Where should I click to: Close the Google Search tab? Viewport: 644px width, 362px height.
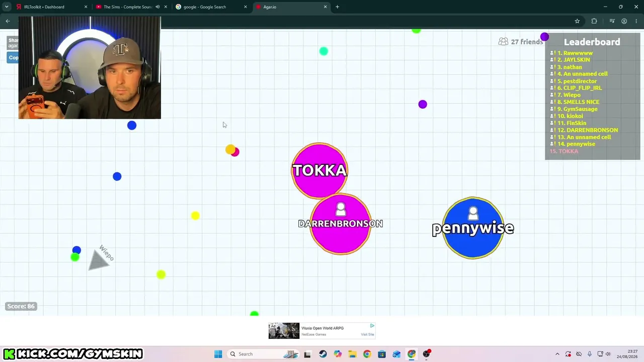point(246,7)
